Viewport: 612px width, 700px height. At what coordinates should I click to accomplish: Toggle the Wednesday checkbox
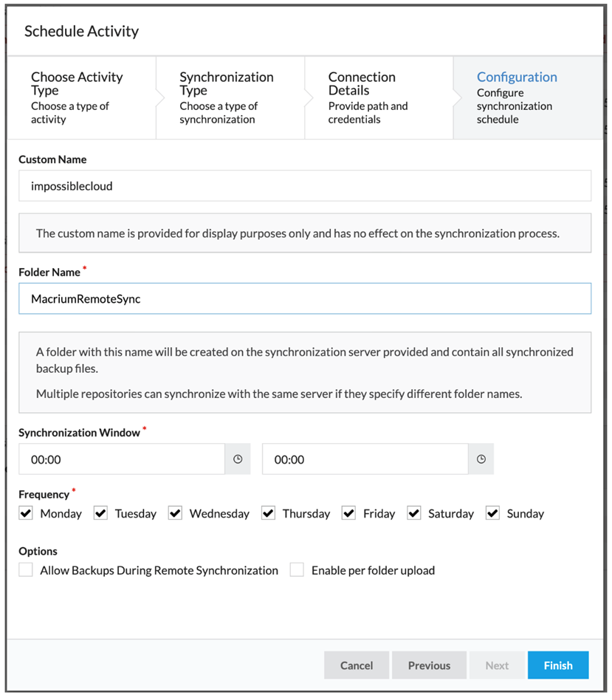[175, 513]
